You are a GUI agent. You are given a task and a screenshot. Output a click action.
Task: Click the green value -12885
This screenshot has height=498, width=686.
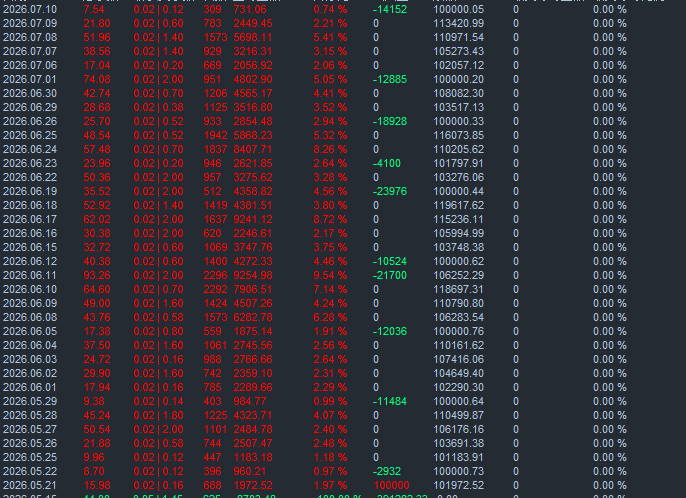coord(390,79)
